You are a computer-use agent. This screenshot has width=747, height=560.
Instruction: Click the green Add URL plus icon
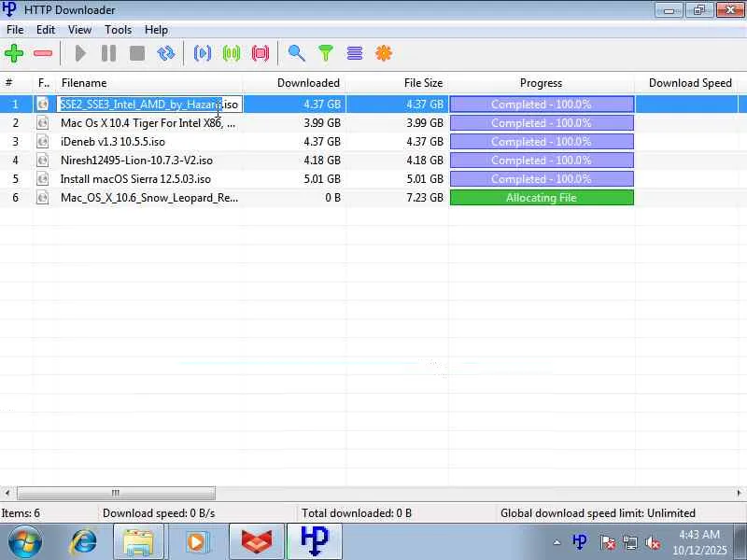14,53
